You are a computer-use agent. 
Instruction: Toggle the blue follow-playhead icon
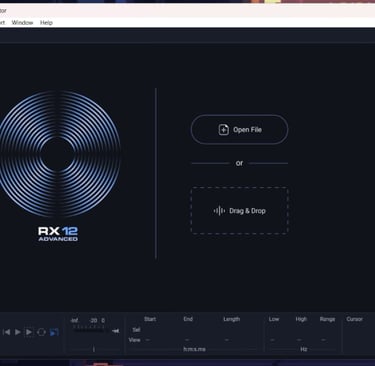pos(54,332)
